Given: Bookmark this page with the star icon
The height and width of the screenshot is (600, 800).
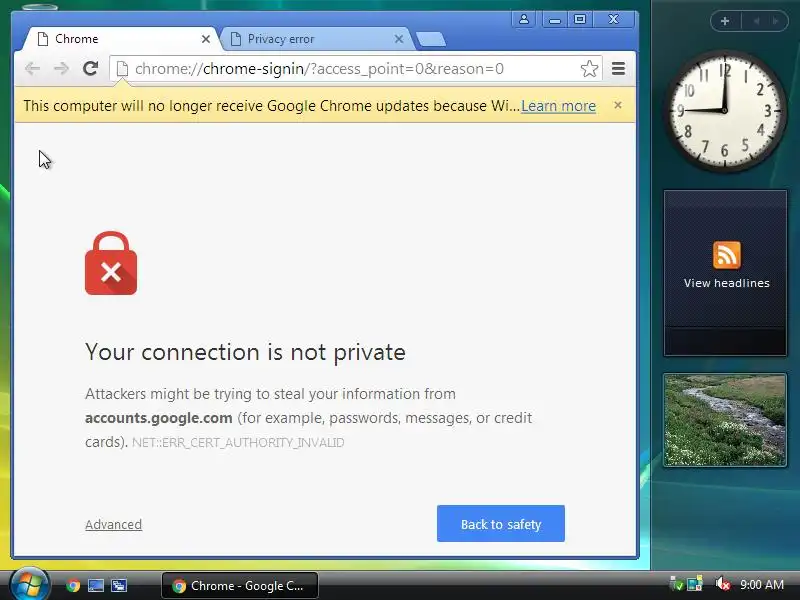Looking at the screenshot, I should pos(589,68).
